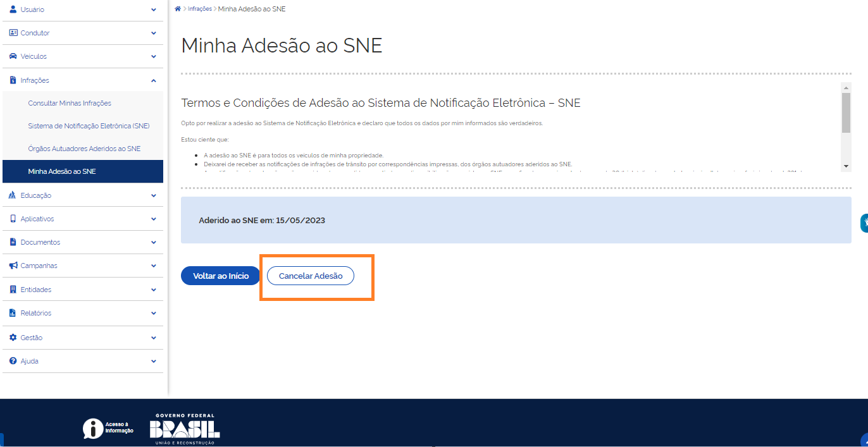The height and width of the screenshot is (447, 868).
Task: Expand the Documentos menu chevron
Action: pos(154,242)
